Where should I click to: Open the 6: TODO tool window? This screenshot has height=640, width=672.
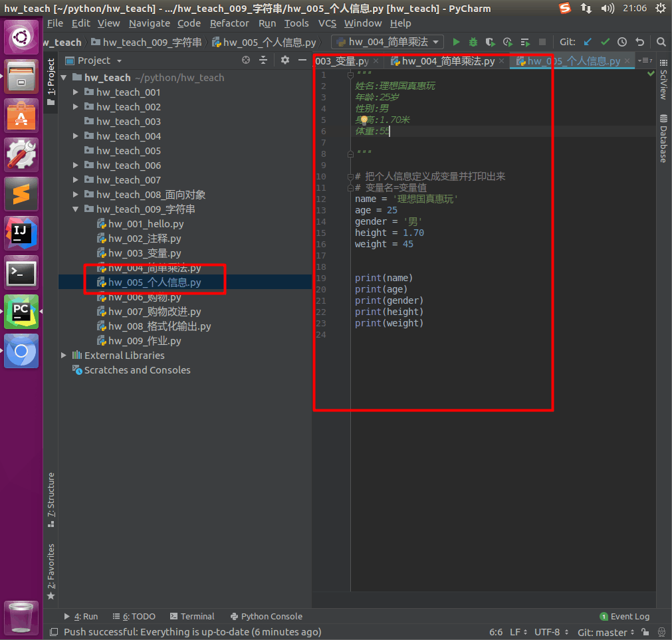(x=134, y=617)
